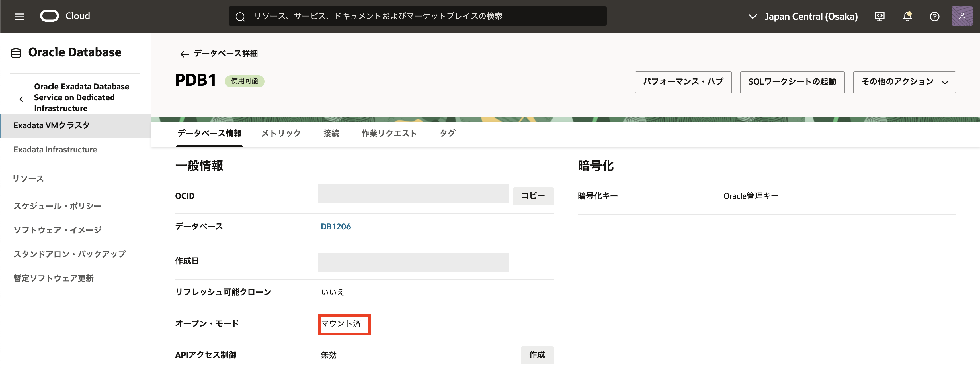Screen dimensions: 980x369
Task: Copy the OCID with コピー button
Action: pyautogui.click(x=533, y=196)
